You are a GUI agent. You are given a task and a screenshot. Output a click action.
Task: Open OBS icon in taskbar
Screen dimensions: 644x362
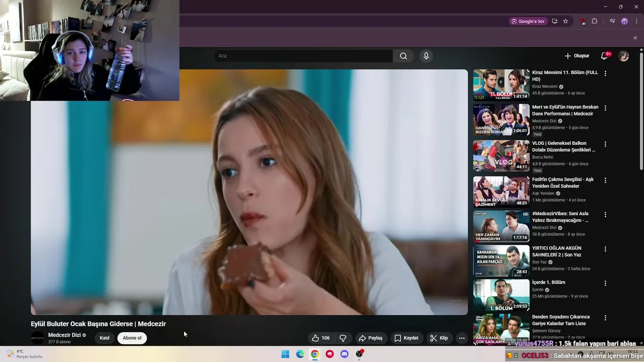tap(359, 354)
